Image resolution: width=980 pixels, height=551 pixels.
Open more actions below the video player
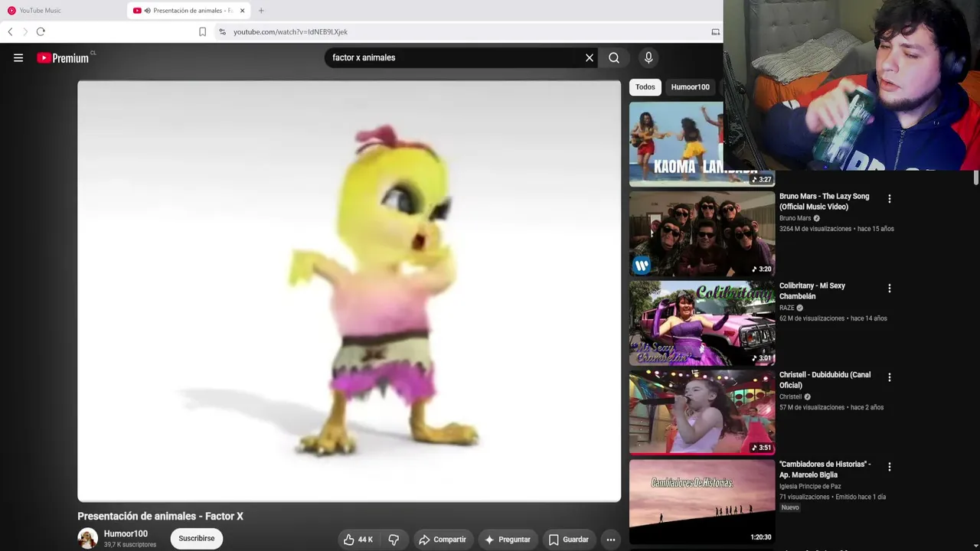(x=611, y=540)
